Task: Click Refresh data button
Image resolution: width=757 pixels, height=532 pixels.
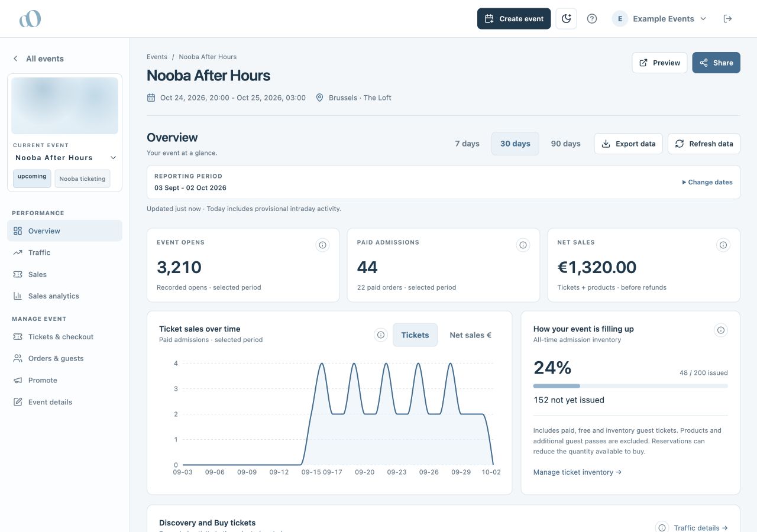Action: coord(704,144)
